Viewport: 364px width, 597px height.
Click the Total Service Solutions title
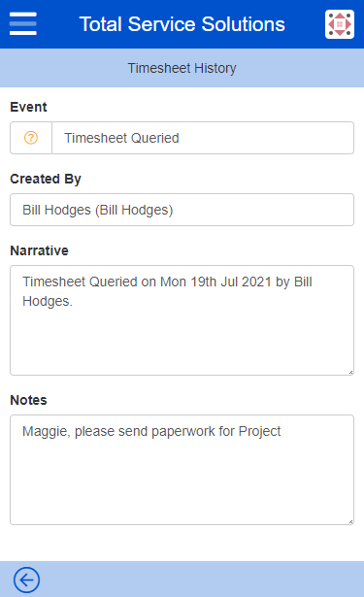(x=182, y=24)
